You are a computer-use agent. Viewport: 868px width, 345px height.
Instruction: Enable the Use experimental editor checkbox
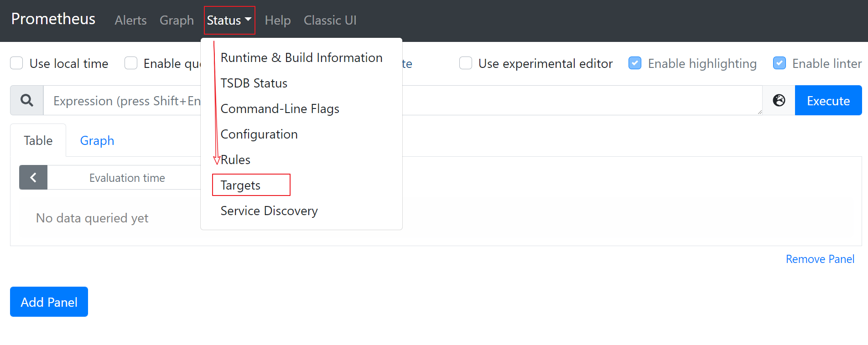click(466, 63)
